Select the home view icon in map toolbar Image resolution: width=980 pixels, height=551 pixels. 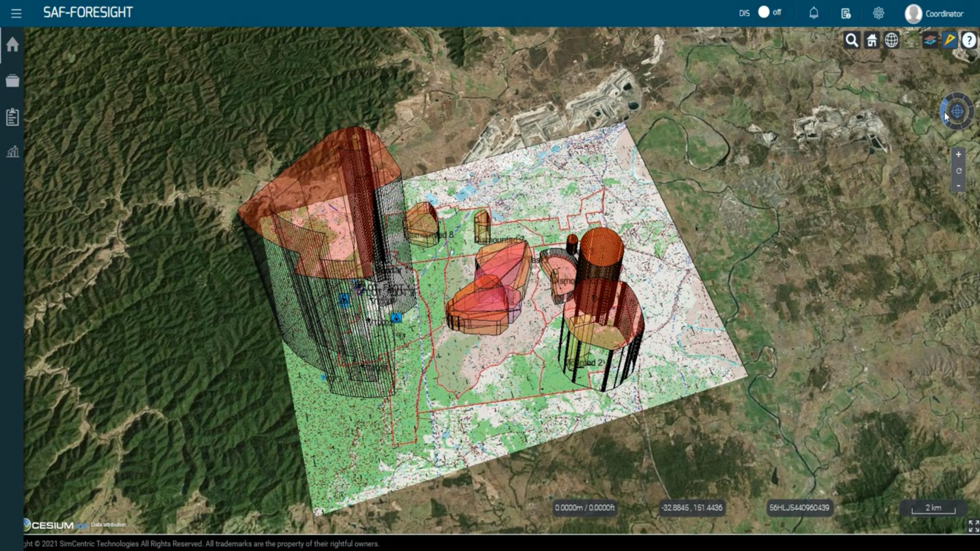(872, 40)
